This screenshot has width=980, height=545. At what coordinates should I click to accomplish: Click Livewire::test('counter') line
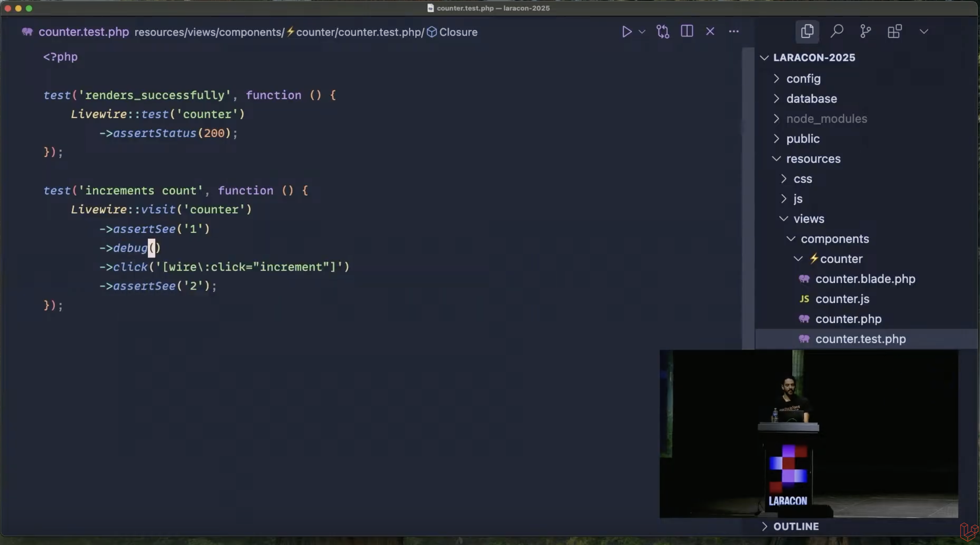click(x=157, y=114)
